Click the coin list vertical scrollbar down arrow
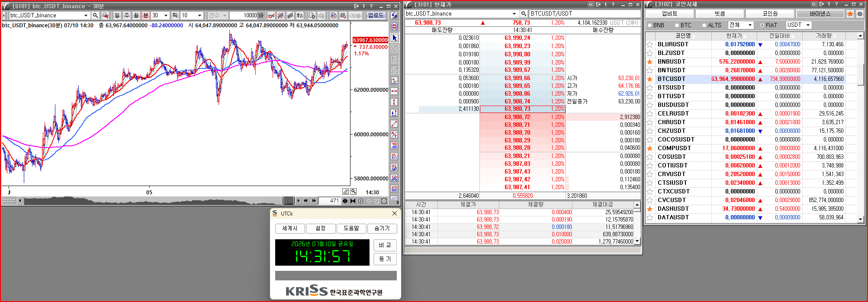This screenshot has width=868, height=302. tap(860, 219)
